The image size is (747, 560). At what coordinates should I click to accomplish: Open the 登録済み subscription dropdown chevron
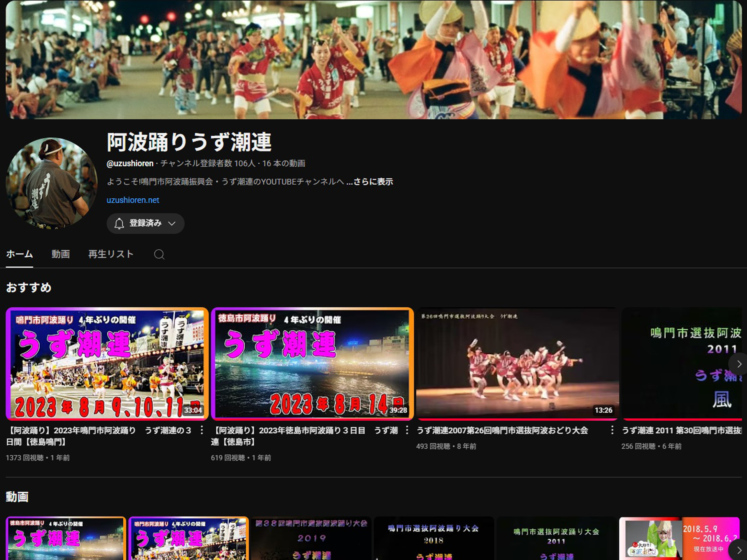point(172,224)
